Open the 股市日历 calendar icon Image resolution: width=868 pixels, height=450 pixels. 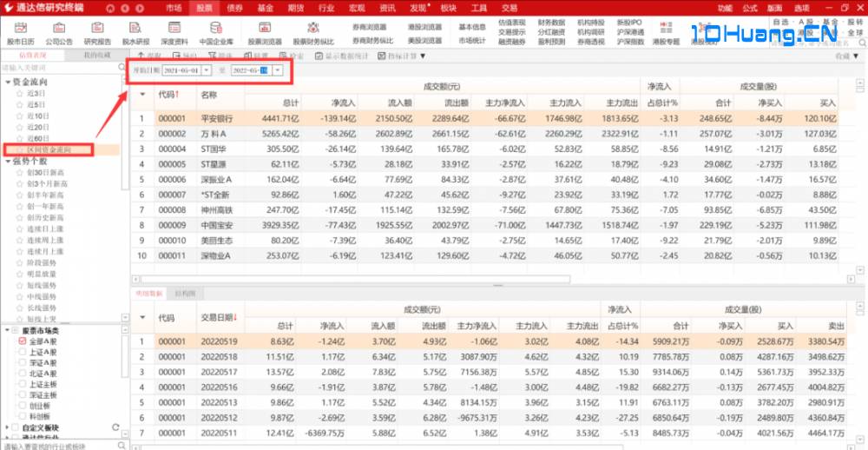pos(21,28)
